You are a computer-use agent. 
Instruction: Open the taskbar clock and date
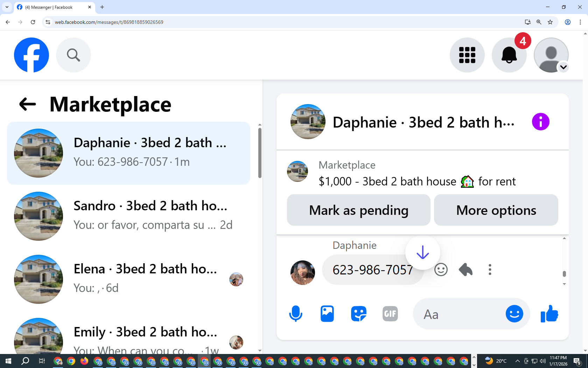tap(558, 361)
